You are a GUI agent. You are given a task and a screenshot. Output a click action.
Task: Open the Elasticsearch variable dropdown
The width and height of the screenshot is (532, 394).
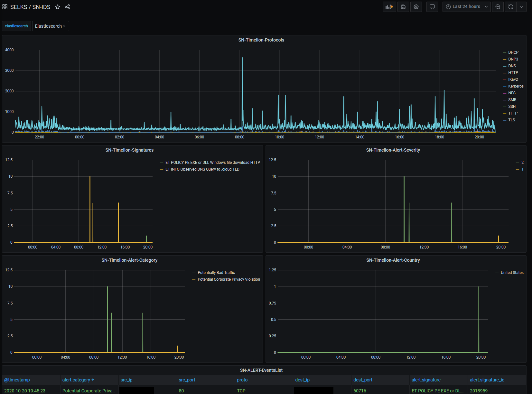[x=51, y=26]
